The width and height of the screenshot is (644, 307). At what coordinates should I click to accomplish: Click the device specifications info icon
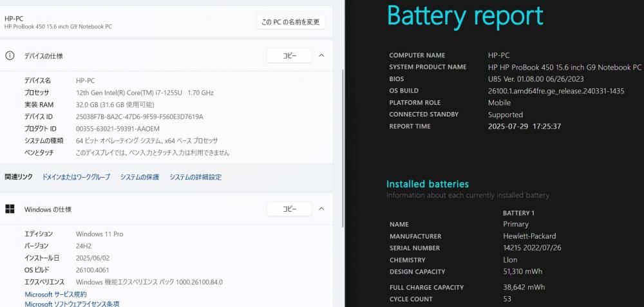point(10,56)
